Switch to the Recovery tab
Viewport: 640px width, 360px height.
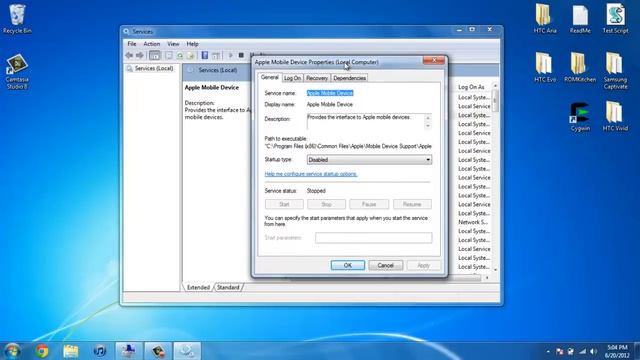pos(317,78)
